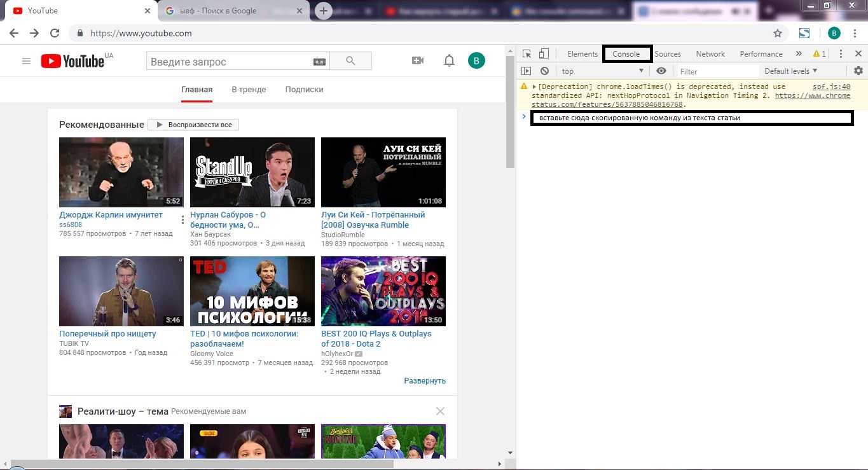Open the spf.js:40 source link
The image size is (868, 470).
831,87
